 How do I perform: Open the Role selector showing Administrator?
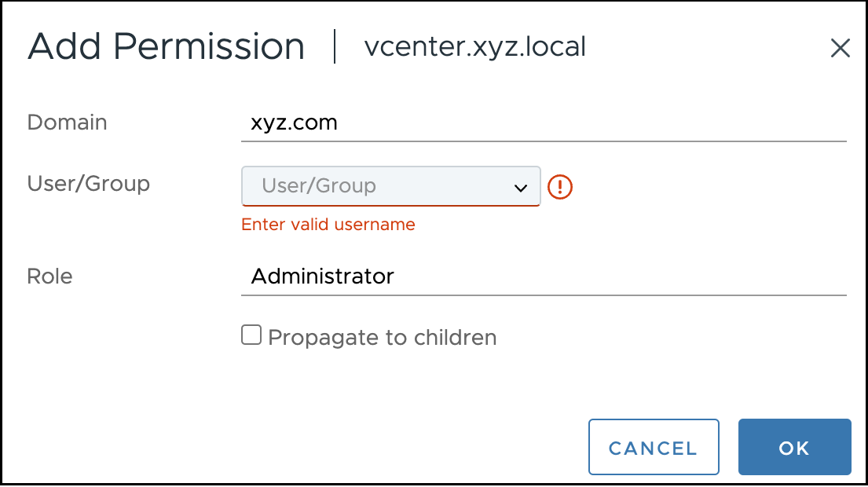[542, 276]
